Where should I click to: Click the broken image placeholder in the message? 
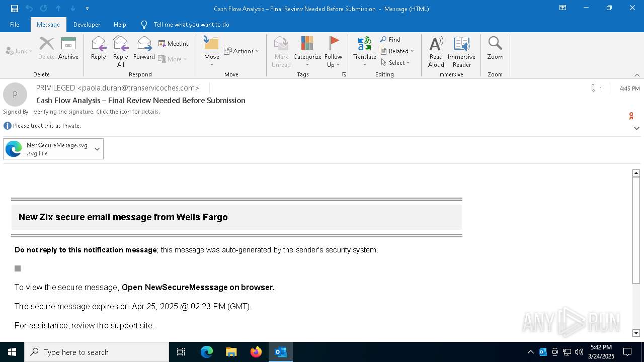tap(18, 268)
